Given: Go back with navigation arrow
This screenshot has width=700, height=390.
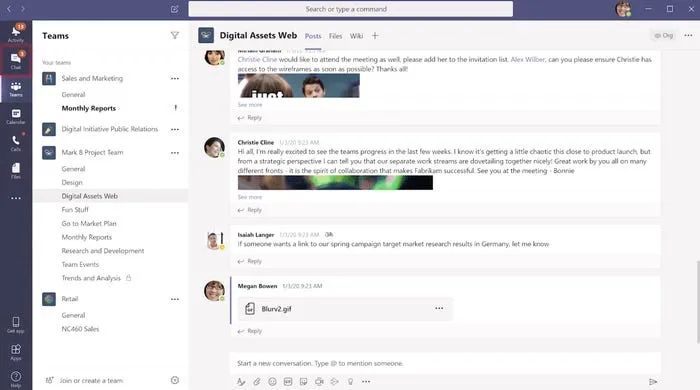Looking at the screenshot, I should pyautogui.click(x=9, y=9).
